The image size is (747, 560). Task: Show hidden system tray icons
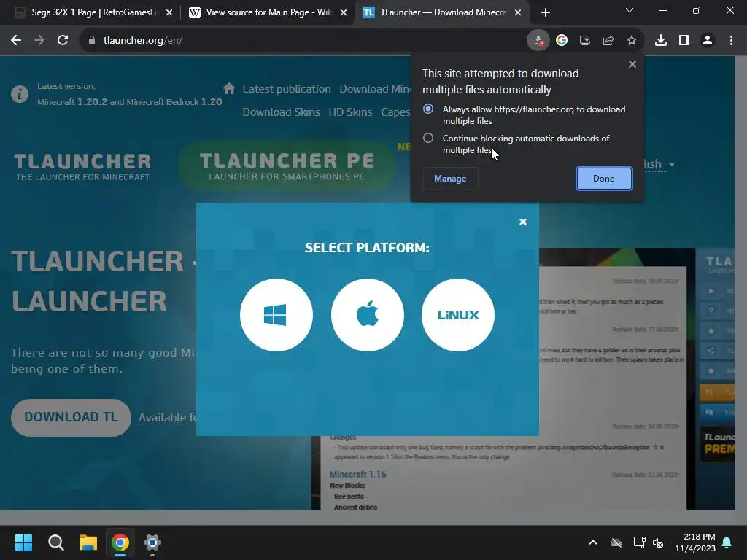point(593,542)
